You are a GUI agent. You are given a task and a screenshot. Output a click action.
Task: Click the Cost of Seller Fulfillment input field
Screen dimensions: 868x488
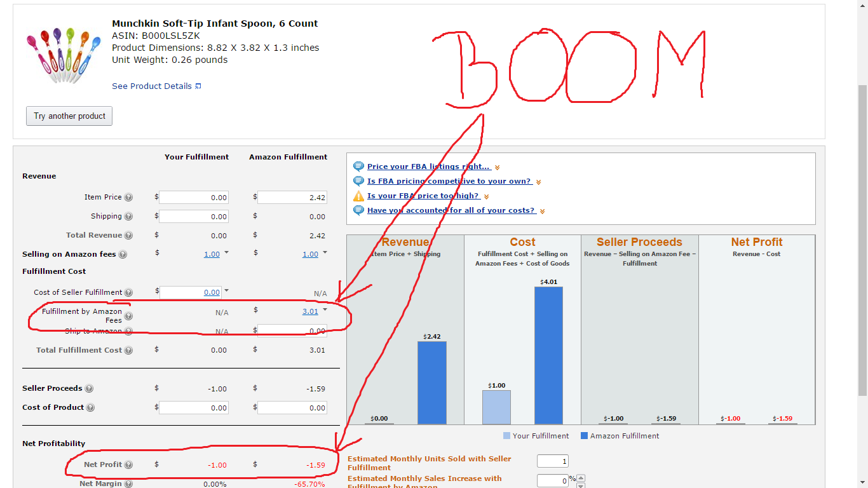[x=190, y=292]
